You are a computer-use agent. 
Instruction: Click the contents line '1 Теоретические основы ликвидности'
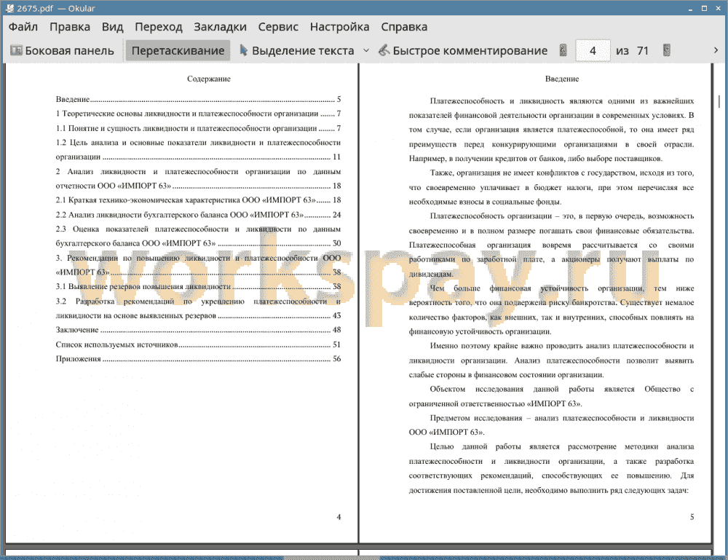click(x=198, y=114)
